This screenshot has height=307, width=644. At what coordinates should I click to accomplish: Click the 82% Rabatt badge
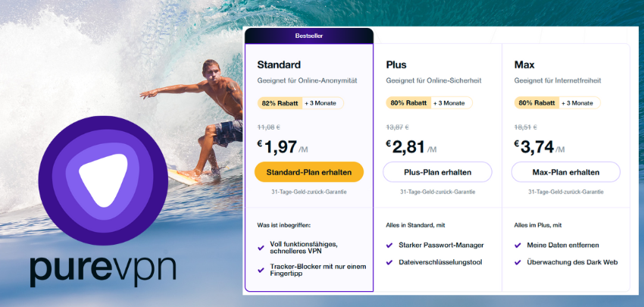click(280, 103)
